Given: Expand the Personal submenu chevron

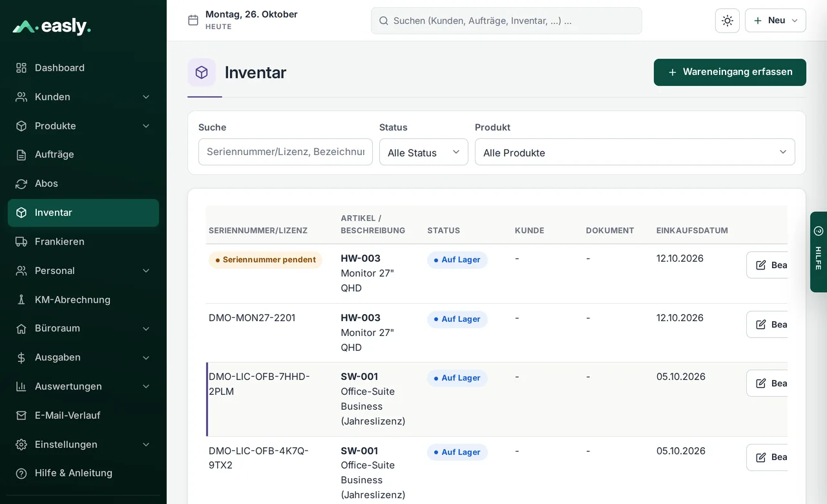Looking at the screenshot, I should 146,271.
